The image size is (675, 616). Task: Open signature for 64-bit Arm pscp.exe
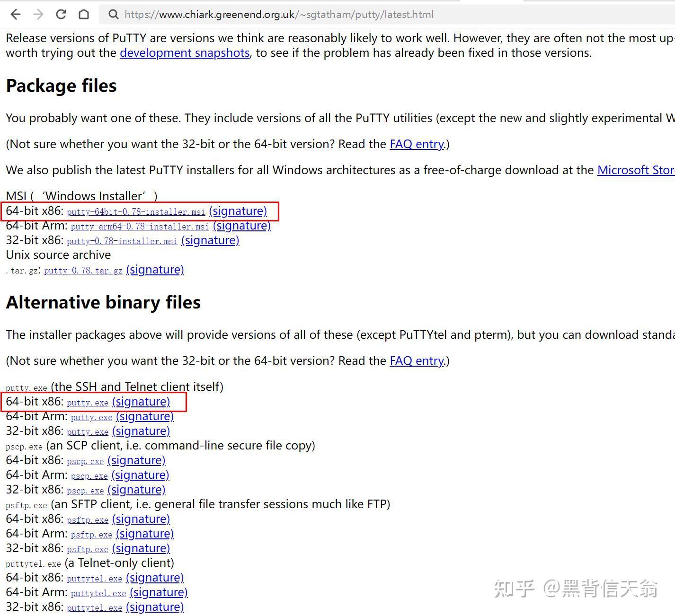pos(140,475)
